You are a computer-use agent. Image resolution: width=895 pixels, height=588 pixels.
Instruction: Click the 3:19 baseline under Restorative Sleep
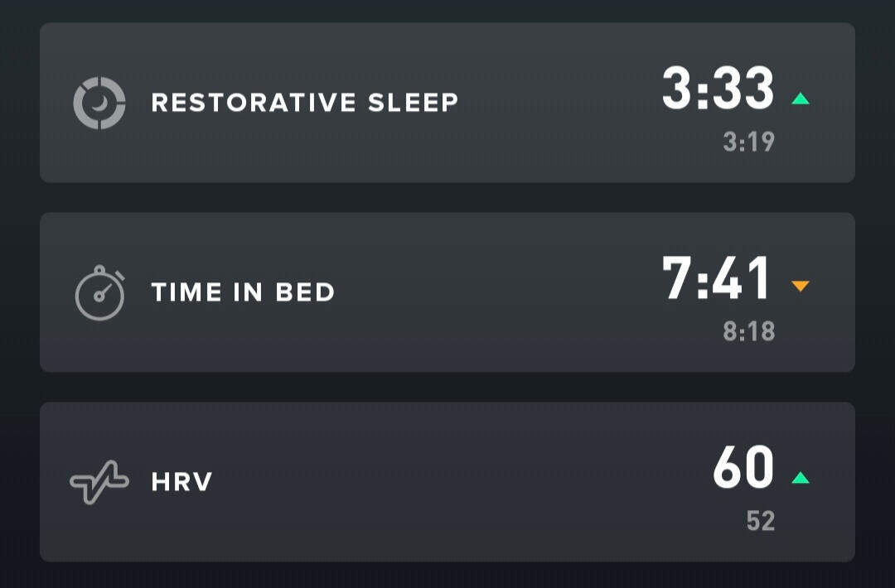748,142
